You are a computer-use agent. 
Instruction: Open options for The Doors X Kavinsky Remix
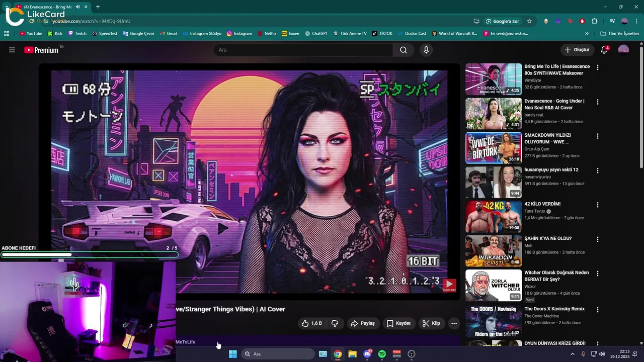click(x=598, y=310)
